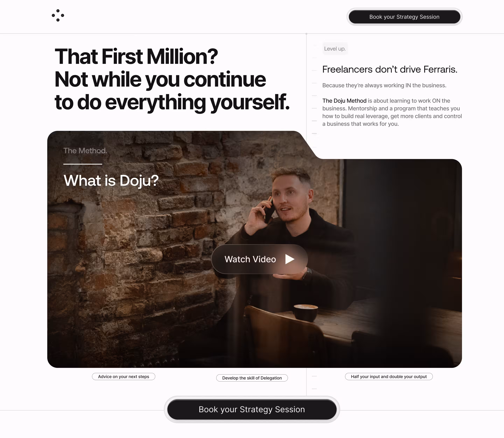
Task: Click The Doju Method highlighted text
Action: pyautogui.click(x=344, y=101)
